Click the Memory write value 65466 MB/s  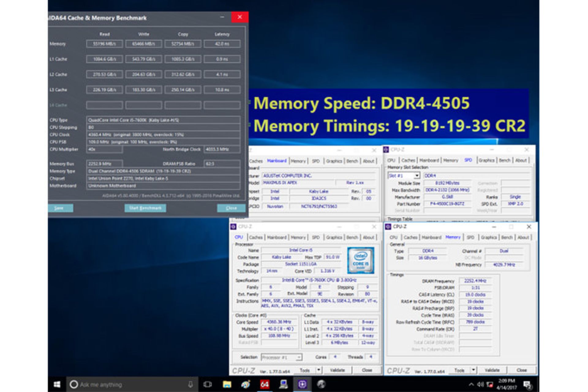pos(144,44)
